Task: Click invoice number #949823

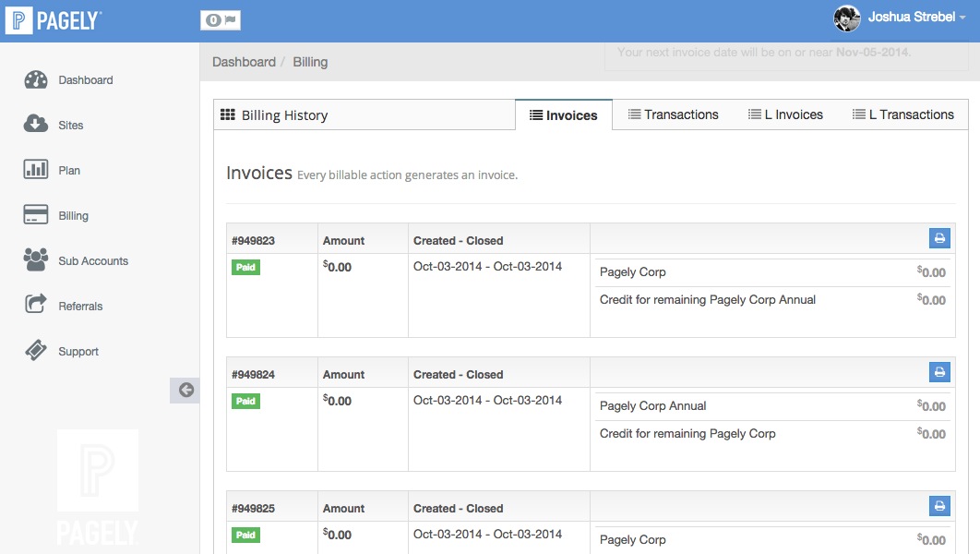Action: [253, 241]
